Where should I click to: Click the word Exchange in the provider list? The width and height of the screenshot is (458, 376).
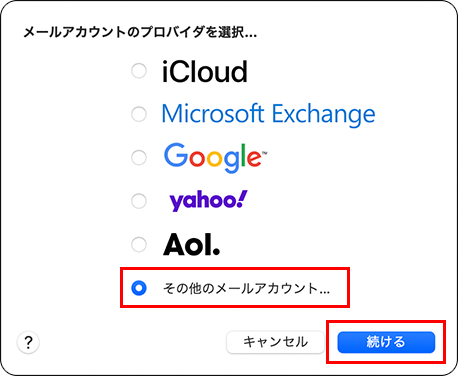point(324,114)
